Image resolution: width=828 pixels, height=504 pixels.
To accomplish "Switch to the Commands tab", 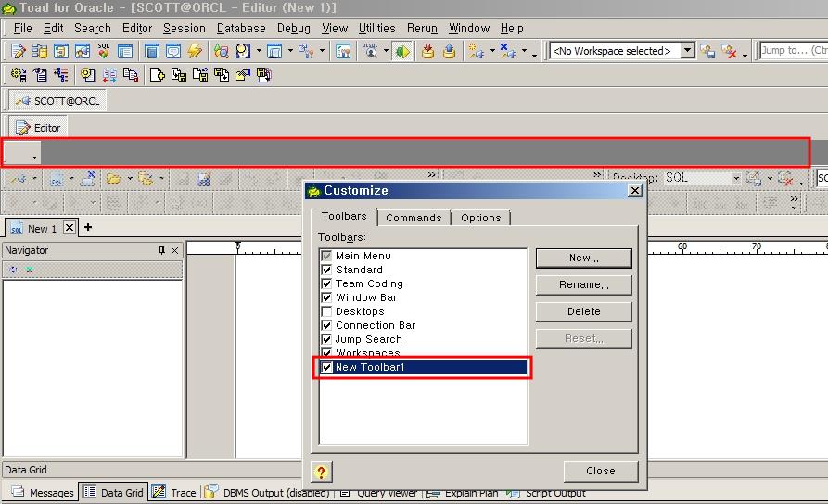I will [x=414, y=218].
